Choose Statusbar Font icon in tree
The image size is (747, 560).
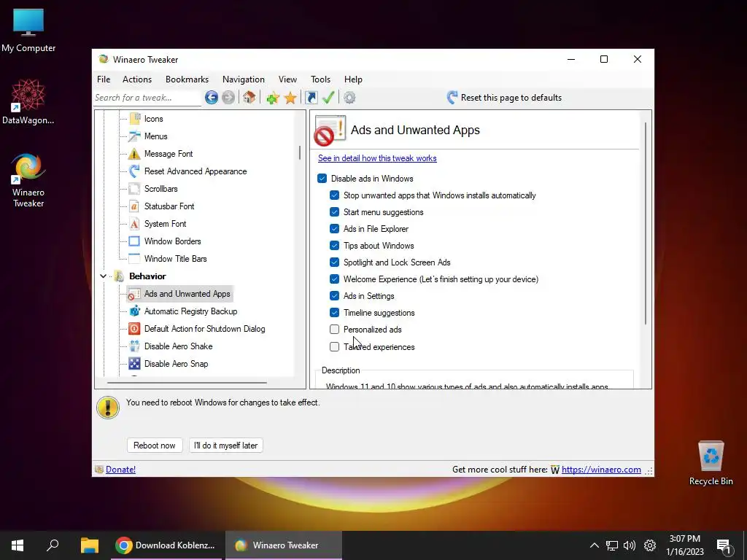click(135, 206)
